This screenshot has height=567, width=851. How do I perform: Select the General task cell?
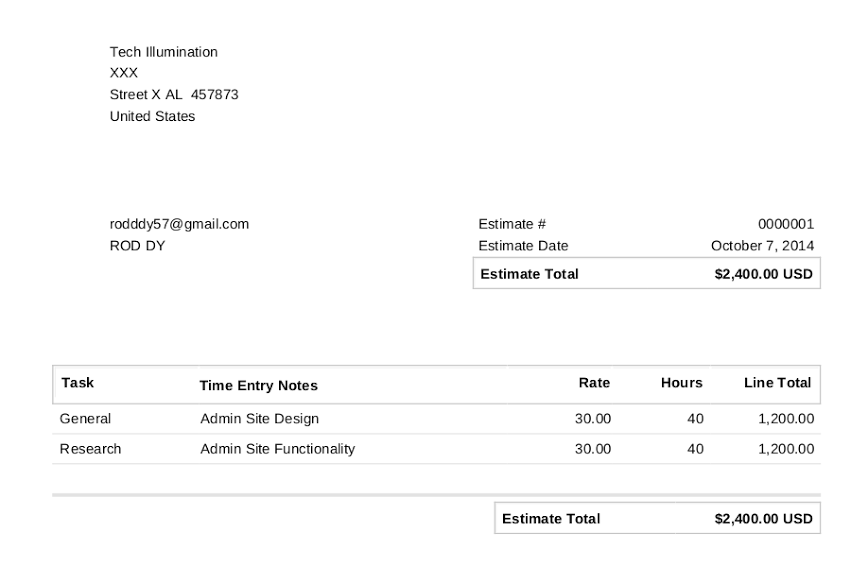point(85,419)
